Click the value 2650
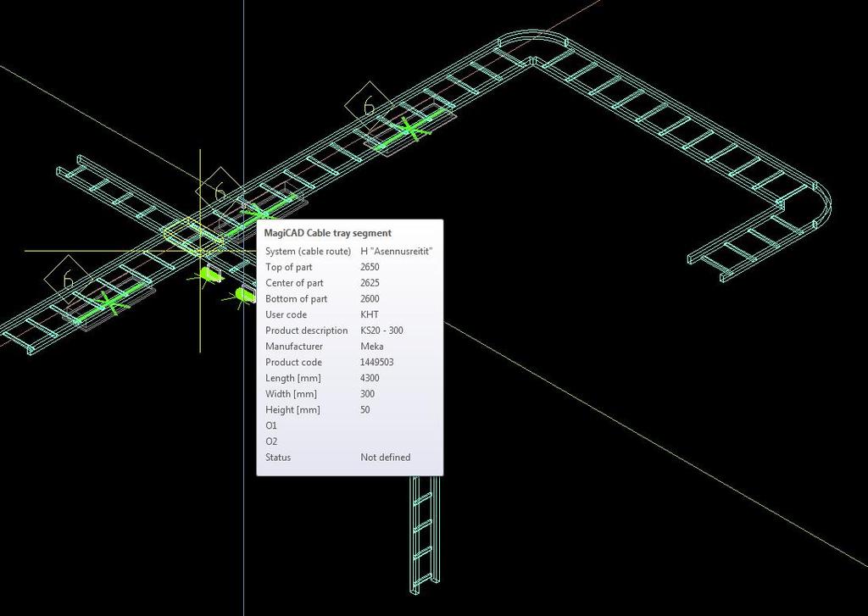The width and height of the screenshot is (868, 616). pyautogui.click(x=370, y=267)
